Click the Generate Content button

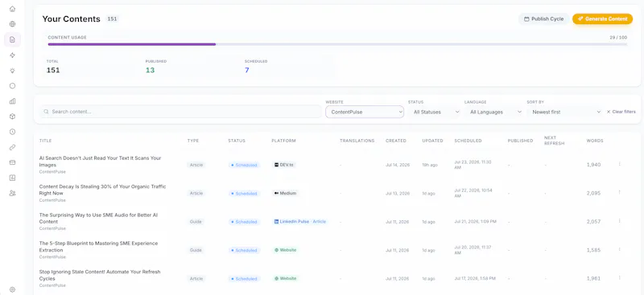[602, 18]
